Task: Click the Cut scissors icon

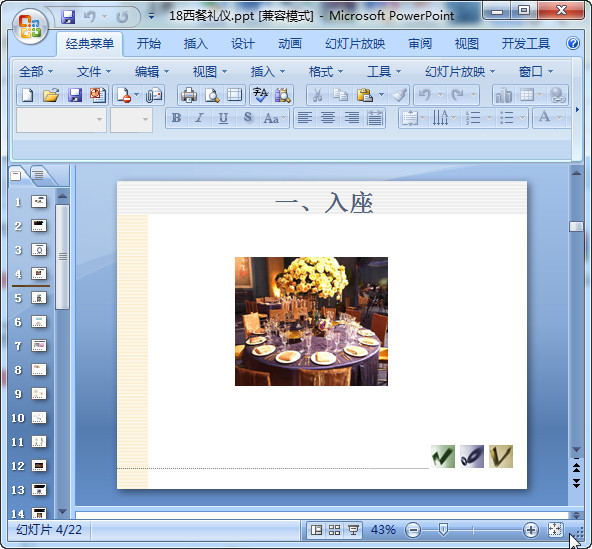Action: coord(317,95)
